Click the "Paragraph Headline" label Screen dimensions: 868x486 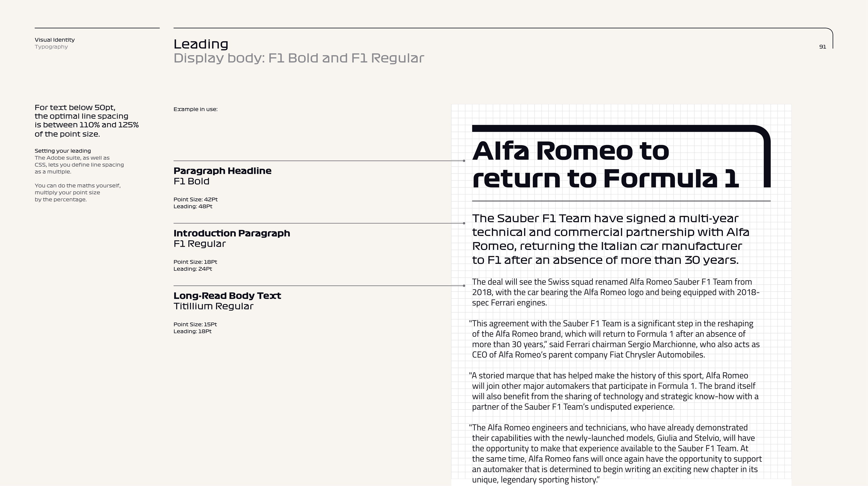[222, 171]
